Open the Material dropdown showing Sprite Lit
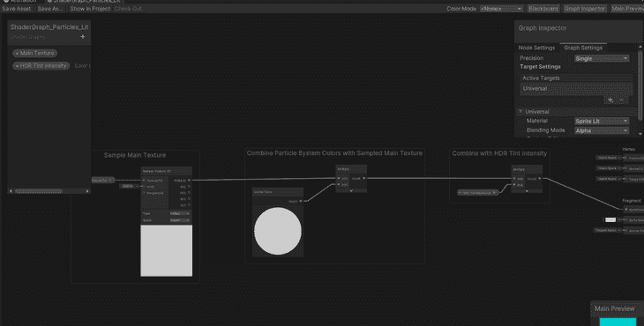Image resolution: width=644 pixels, height=326 pixels. coord(602,121)
